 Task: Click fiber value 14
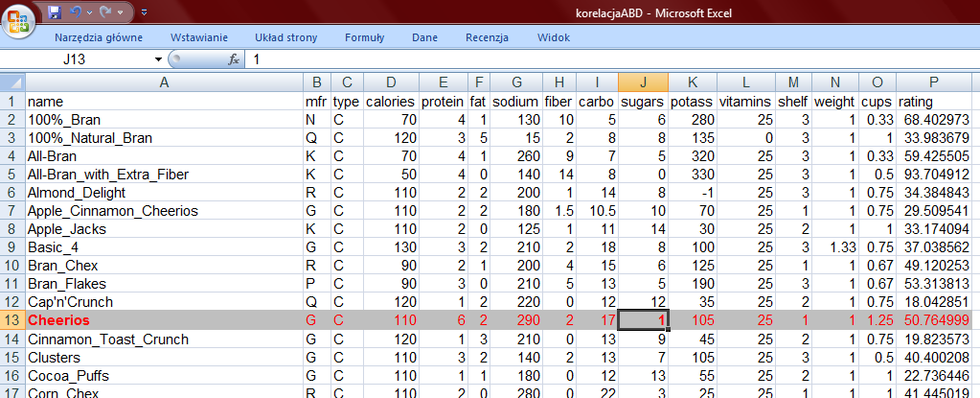558,174
